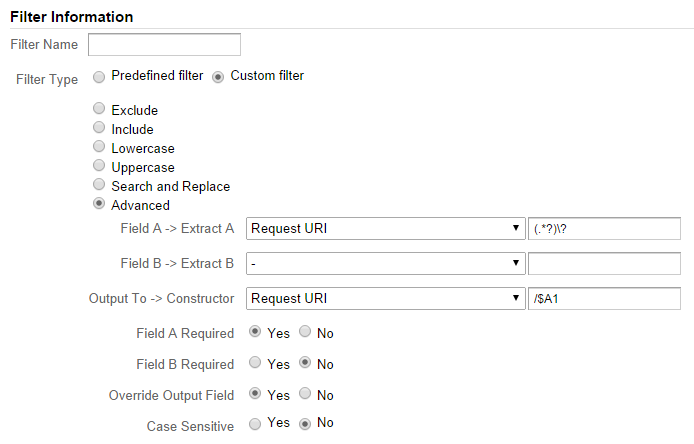Set Field A Required to No
The width and height of the screenshot is (694, 444).
[x=305, y=332]
